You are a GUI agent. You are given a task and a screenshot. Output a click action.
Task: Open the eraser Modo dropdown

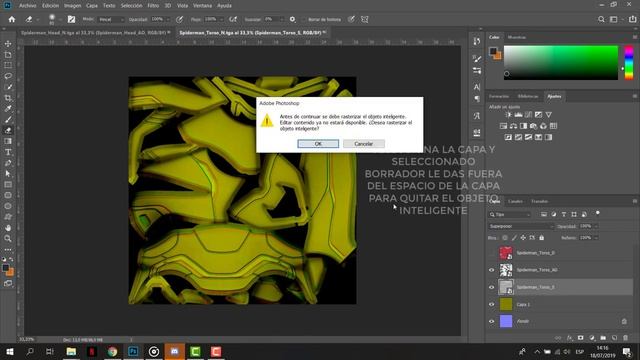pyautogui.click(x=111, y=19)
